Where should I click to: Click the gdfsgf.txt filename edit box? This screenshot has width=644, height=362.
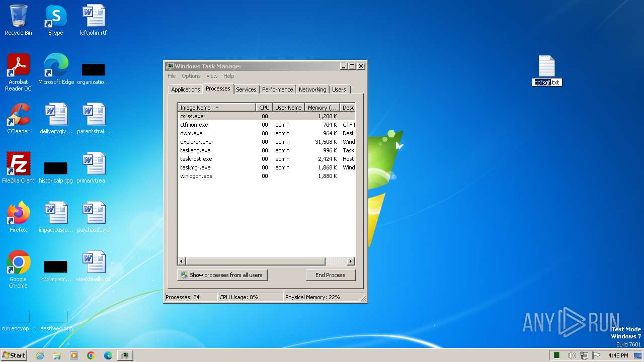pos(547,82)
